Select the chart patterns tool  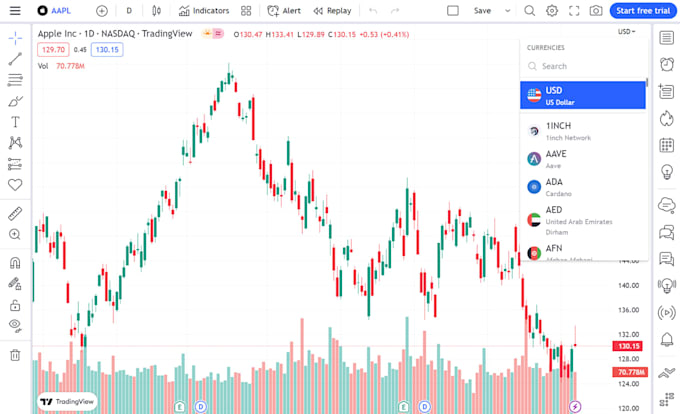coord(15,143)
